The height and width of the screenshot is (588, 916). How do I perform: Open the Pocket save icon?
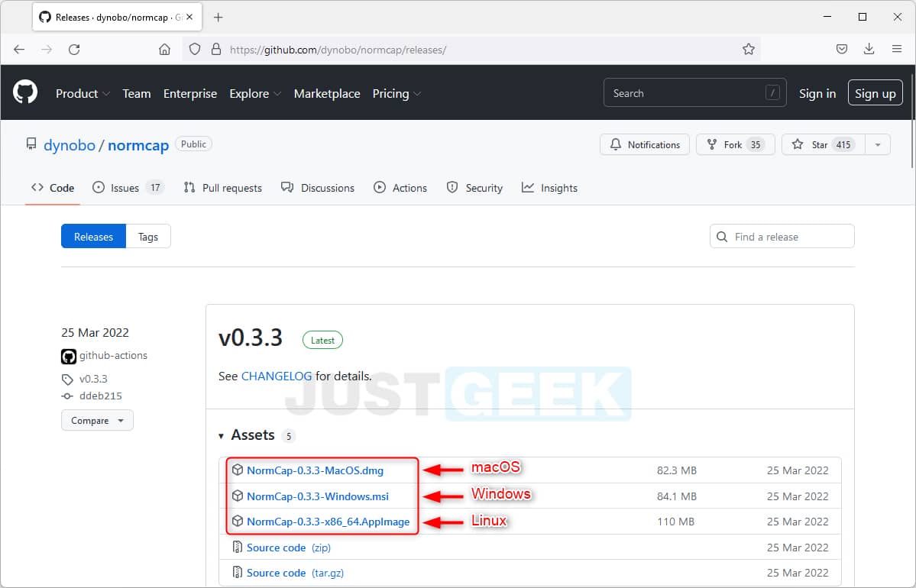(842, 49)
